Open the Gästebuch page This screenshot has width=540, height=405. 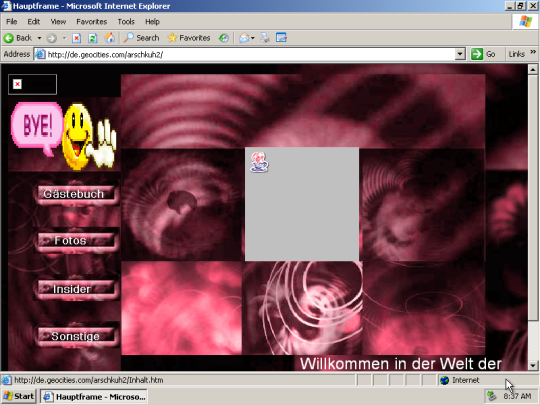tap(76, 194)
